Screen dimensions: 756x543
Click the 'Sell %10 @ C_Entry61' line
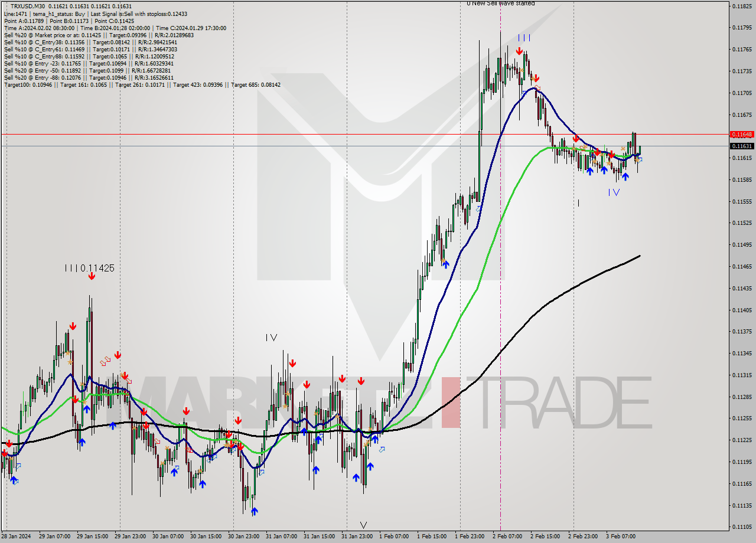90,49
